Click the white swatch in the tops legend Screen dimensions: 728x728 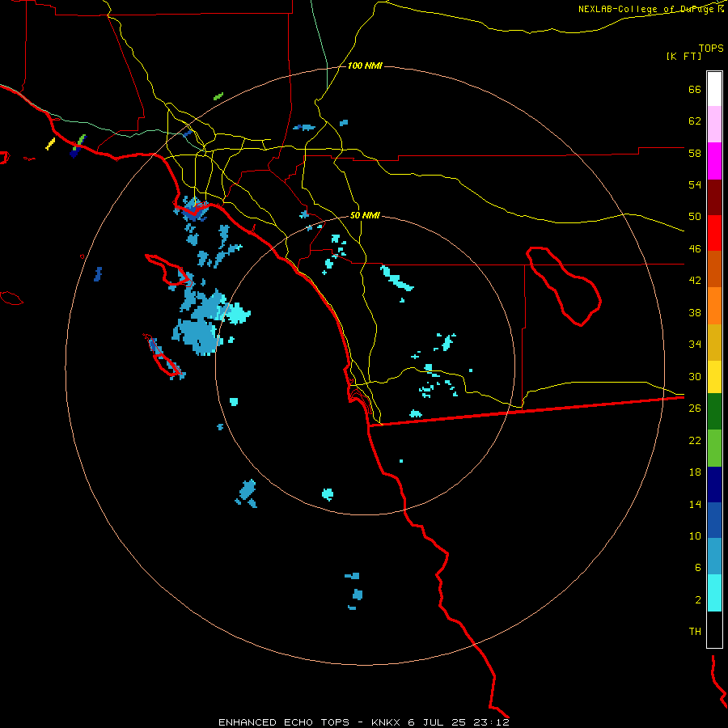click(714, 89)
